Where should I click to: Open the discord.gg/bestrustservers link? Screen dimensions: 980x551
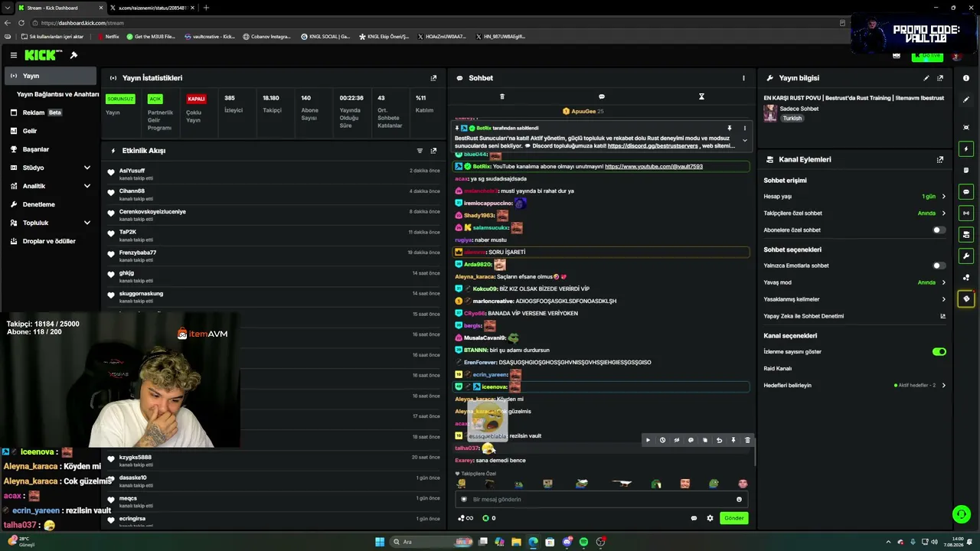(x=653, y=146)
